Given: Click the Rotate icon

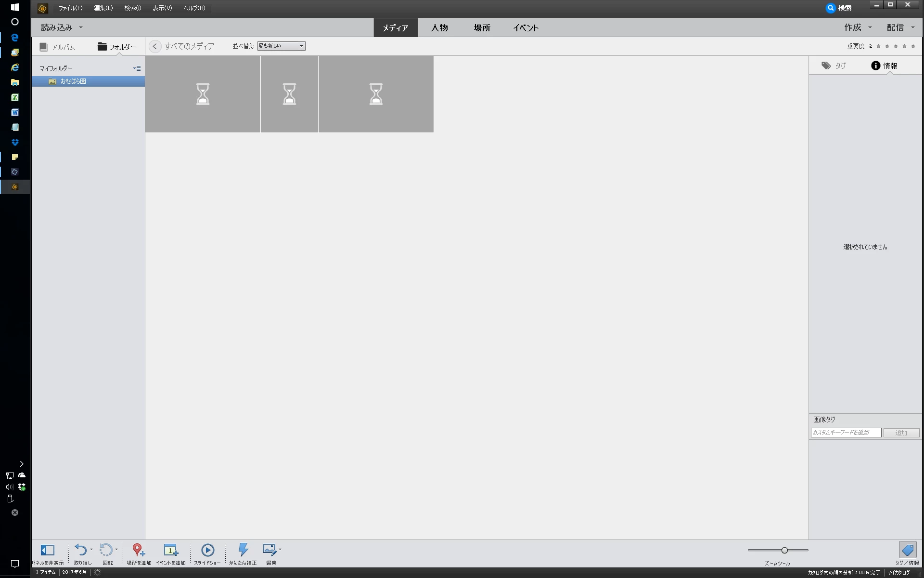Looking at the screenshot, I should tap(105, 550).
